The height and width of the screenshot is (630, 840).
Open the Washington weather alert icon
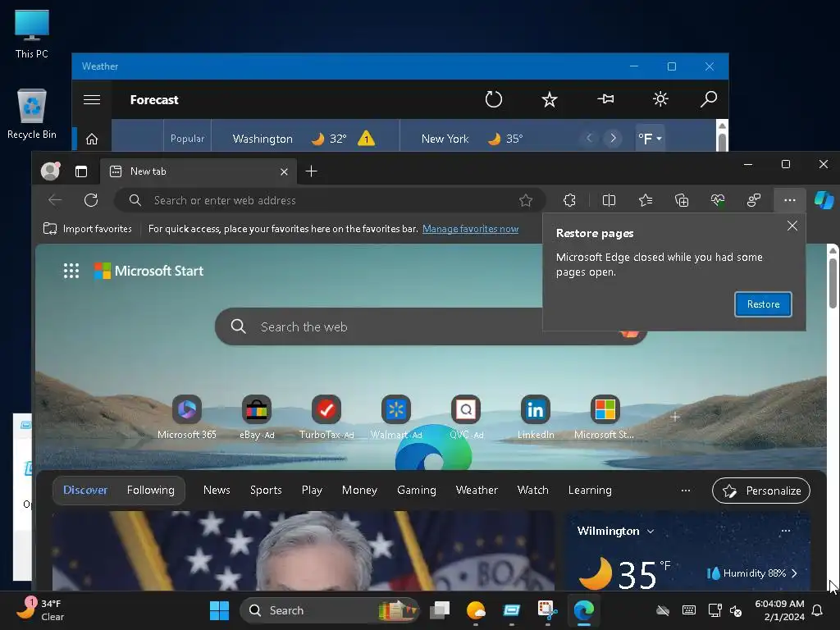(x=367, y=139)
